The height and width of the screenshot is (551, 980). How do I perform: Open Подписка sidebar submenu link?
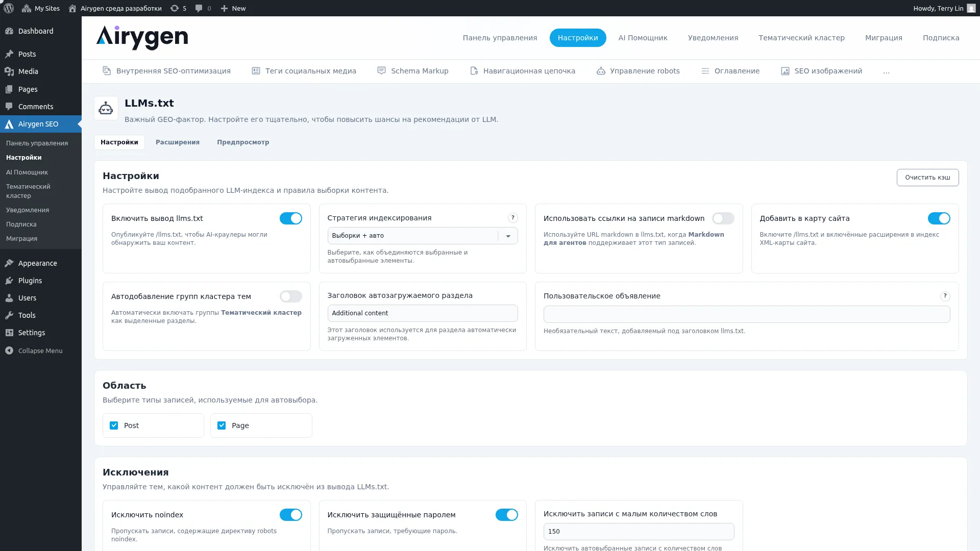[x=21, y=224]
